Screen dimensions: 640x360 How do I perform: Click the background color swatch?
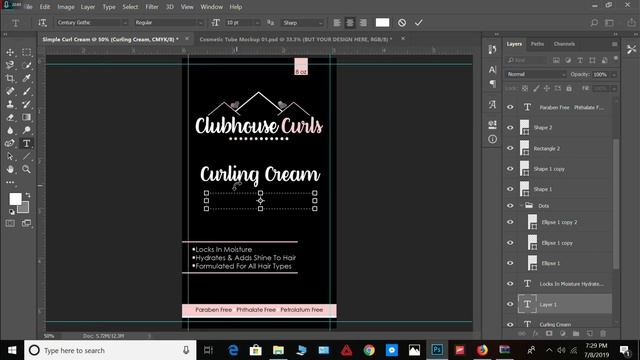25,208
